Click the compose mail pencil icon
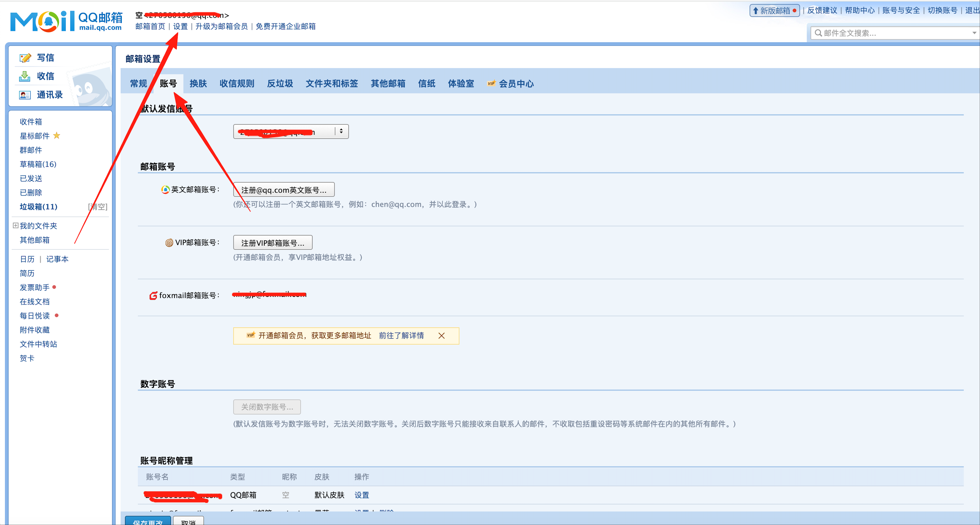 point(25,58)
